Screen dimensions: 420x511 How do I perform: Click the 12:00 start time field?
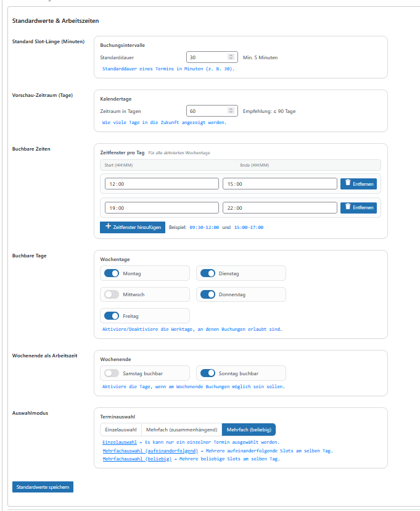[162, 184]
